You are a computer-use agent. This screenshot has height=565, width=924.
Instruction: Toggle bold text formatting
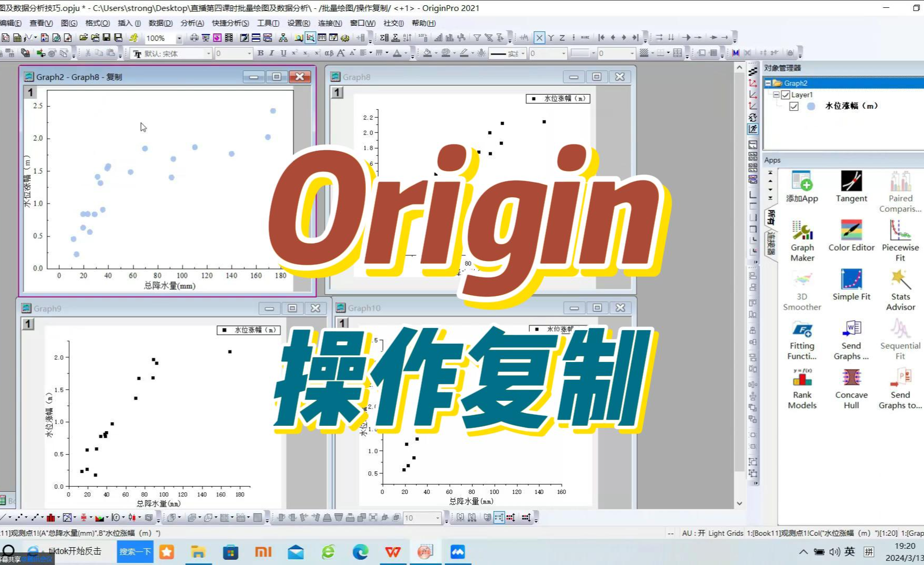[x=261, y=53]
